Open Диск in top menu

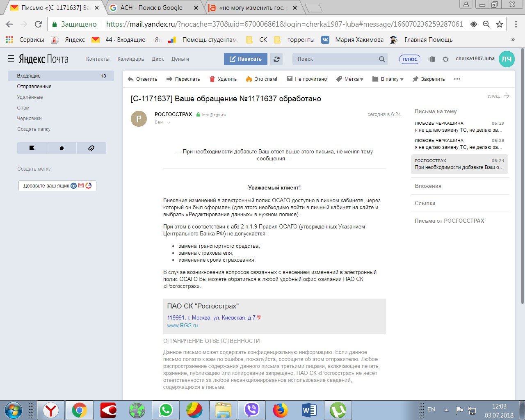tap(158, 59)
